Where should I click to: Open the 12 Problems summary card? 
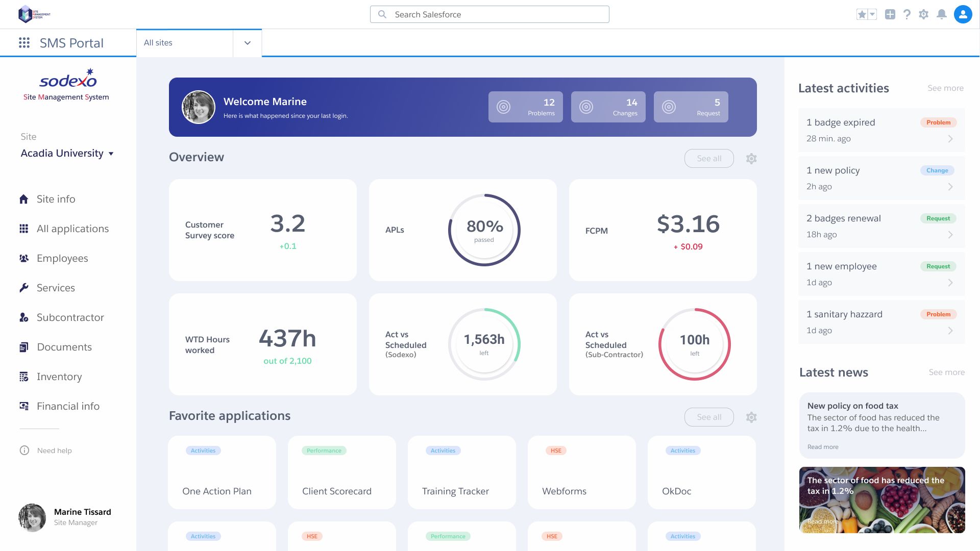point(526,107)
